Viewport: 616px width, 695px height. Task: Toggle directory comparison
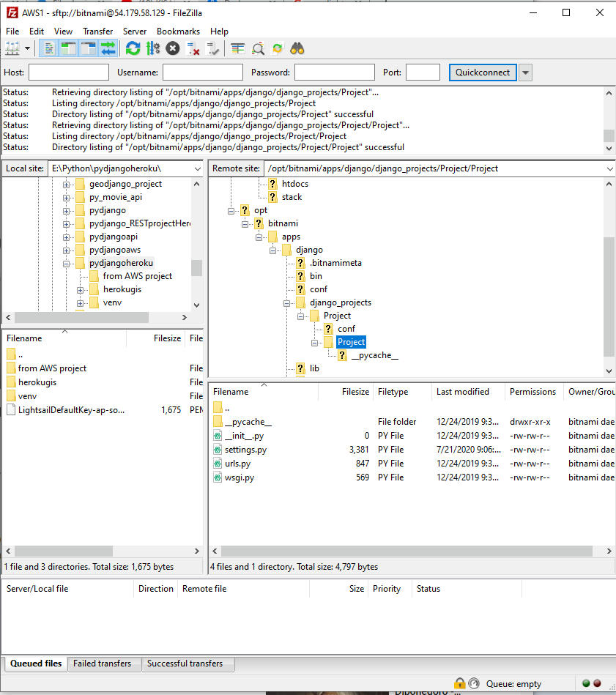[x=258, y=48]
